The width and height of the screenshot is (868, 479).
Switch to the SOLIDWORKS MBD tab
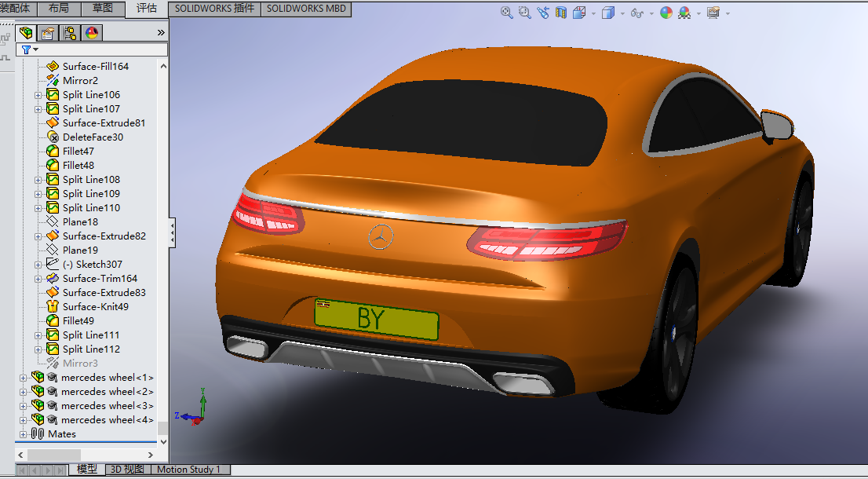pos(306,9)
